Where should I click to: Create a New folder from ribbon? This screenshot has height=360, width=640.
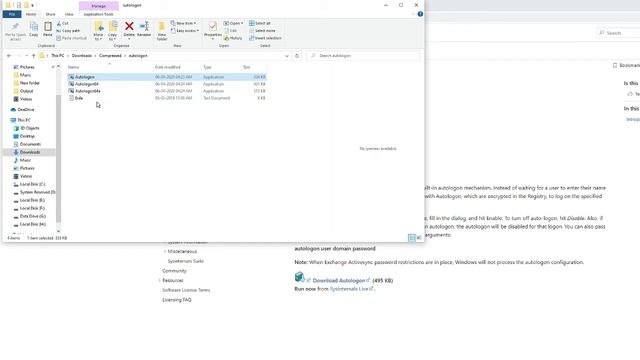point(162,31)
